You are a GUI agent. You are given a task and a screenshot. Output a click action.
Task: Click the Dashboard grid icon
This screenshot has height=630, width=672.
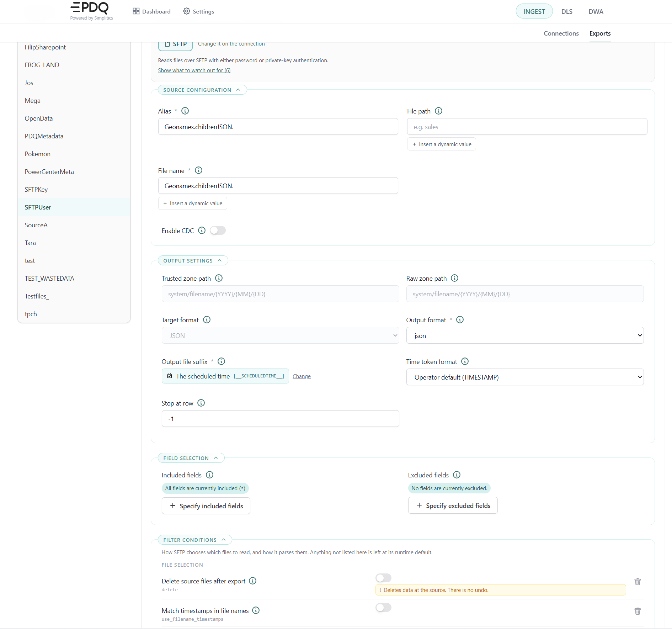click(x=136, y=11)
